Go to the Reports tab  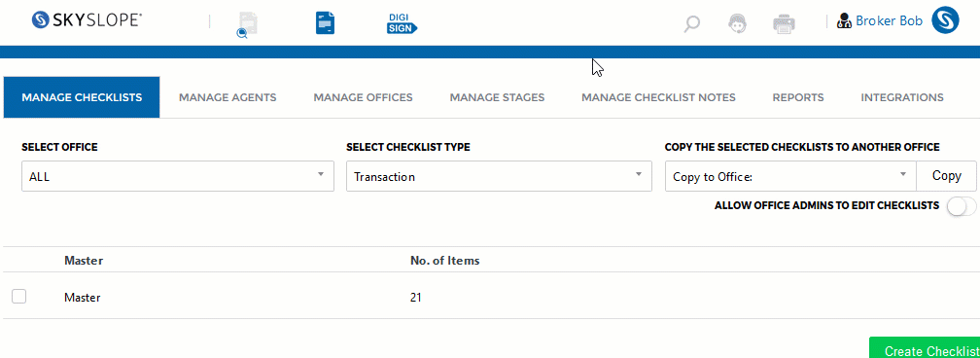(797, 97)
